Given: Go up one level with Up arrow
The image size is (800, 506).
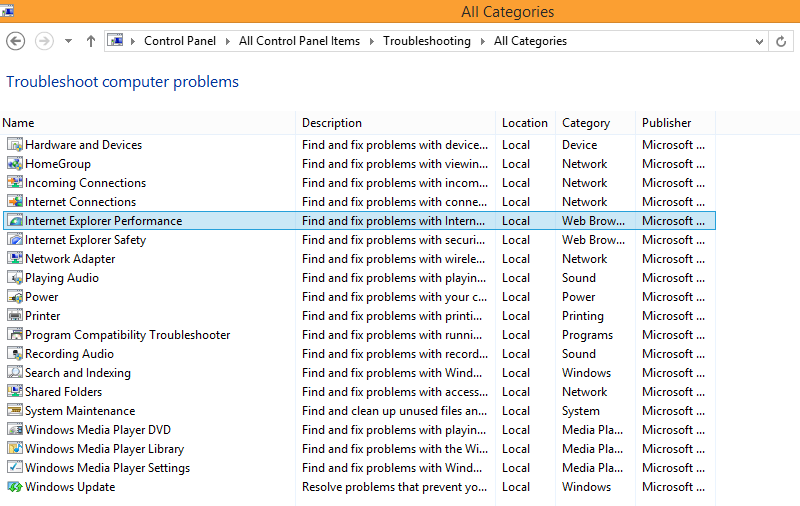Looking at the screenshot, I should click(91, 41).
